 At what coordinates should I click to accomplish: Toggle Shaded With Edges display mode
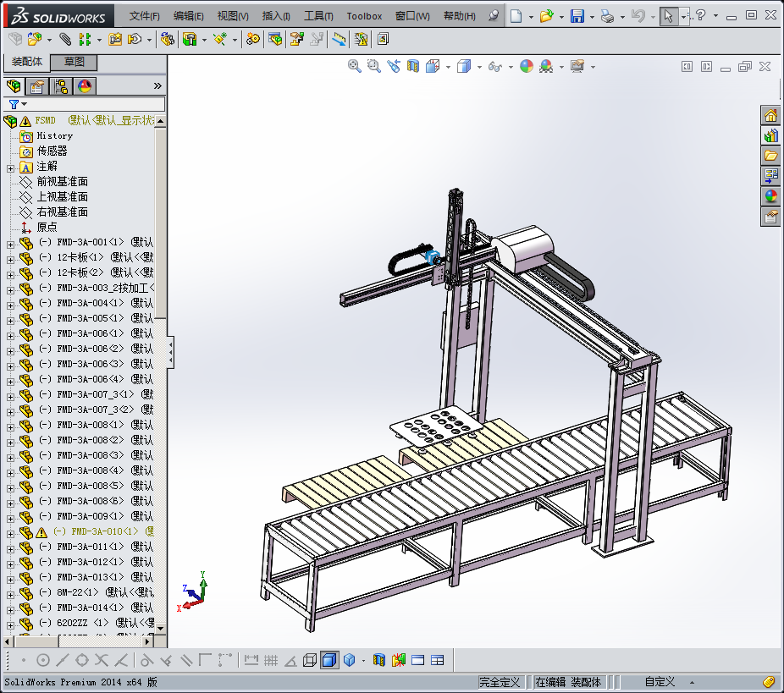click(329, 660)
